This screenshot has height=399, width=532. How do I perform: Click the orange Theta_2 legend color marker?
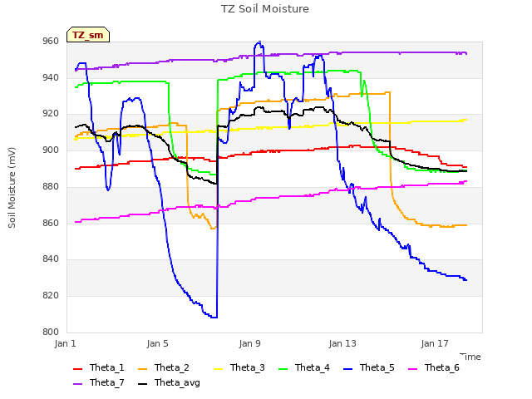[142, 369]
